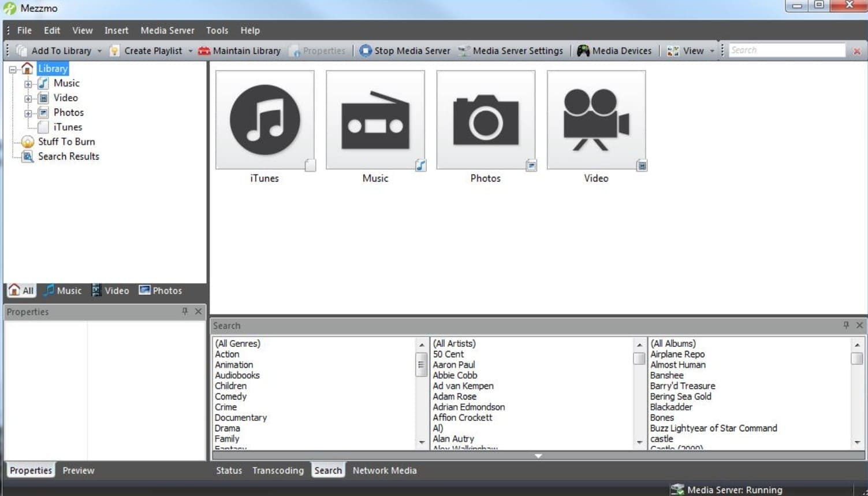Click the Media Devices gamepad icon

(x=583, y=51)
